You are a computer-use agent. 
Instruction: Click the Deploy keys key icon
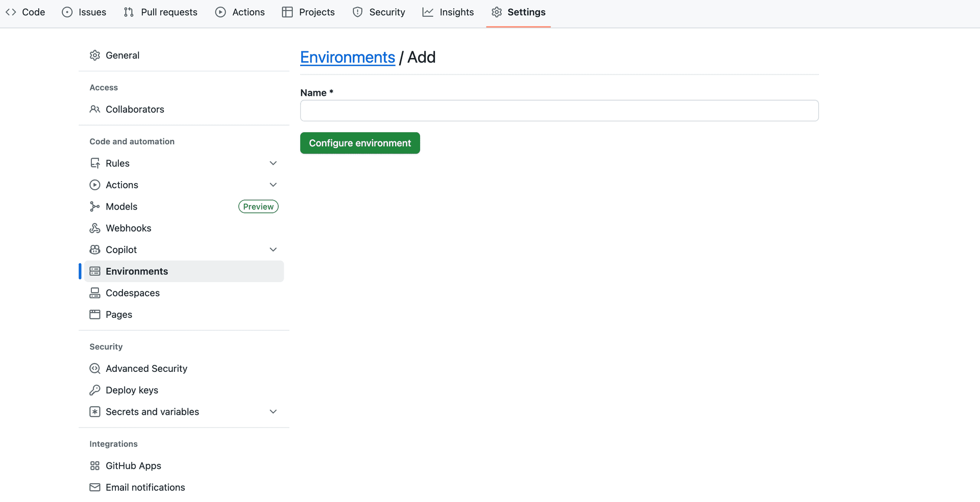coord(95,390)
